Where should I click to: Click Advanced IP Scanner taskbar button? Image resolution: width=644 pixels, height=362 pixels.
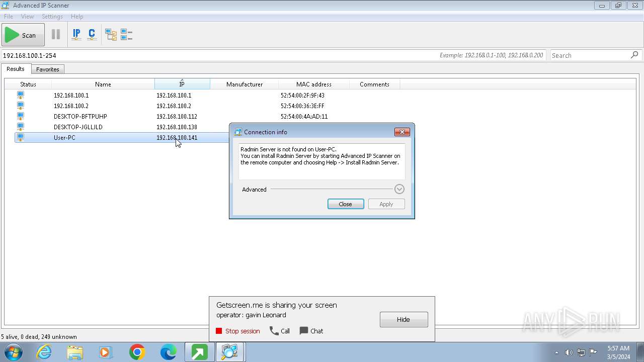[x=230, y=352]
